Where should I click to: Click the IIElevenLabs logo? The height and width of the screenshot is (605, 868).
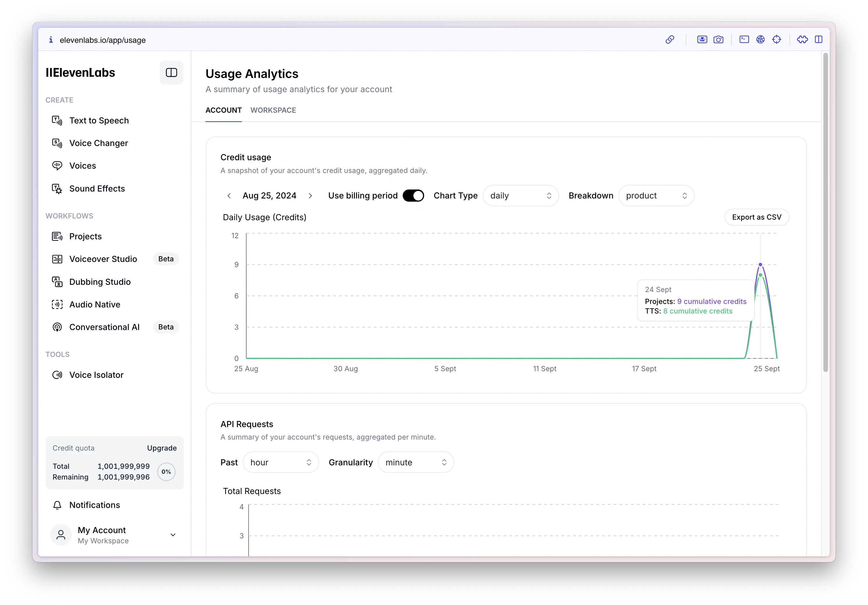80,73
